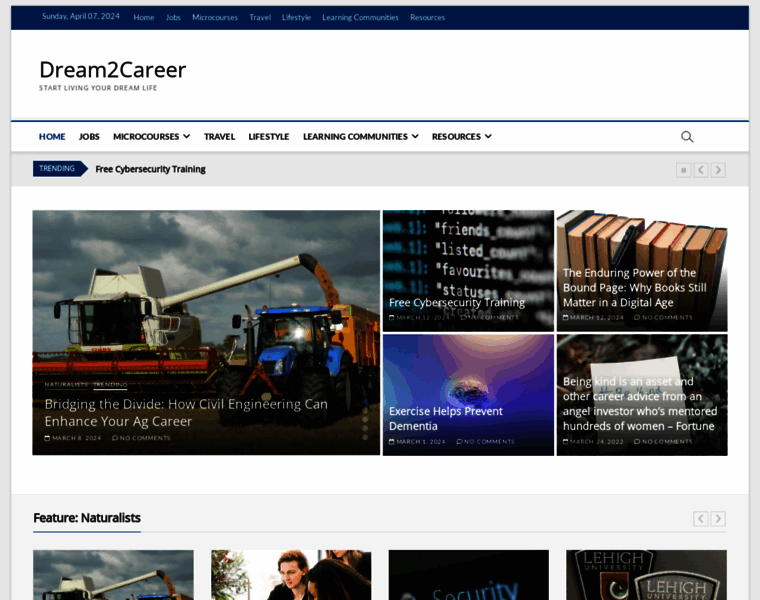Click the Sunday, April 07, 2024 date
This screenshot has width=760, height=600.
coord(80,16)
